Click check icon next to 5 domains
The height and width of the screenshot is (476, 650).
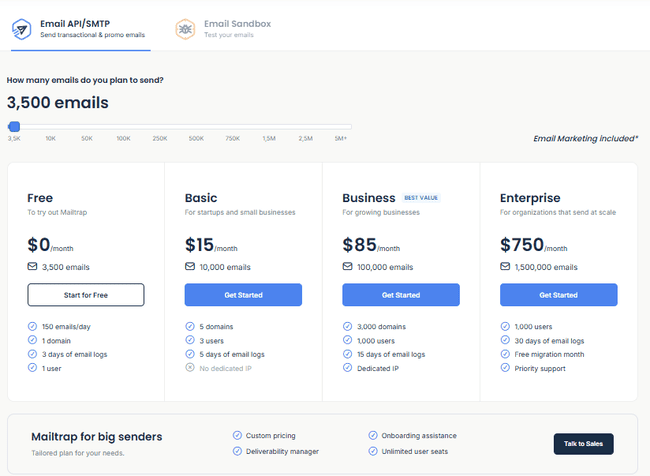point(190,326)
